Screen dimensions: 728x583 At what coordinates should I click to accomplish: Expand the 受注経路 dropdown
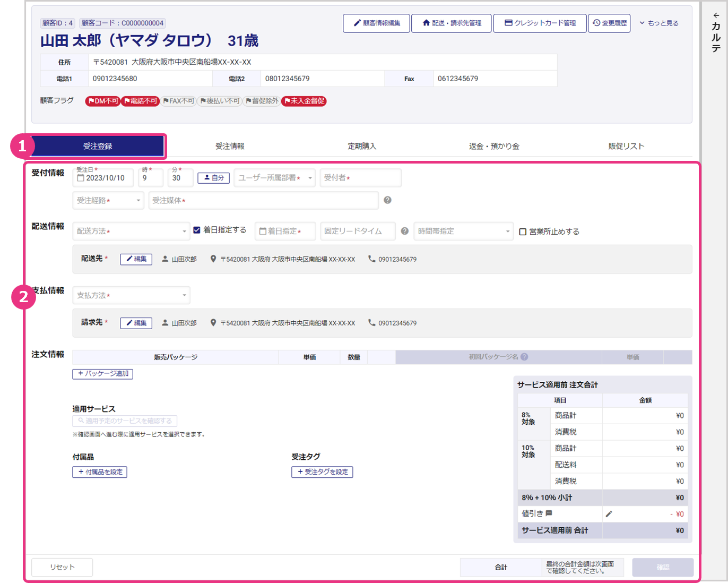click(108, 200)
